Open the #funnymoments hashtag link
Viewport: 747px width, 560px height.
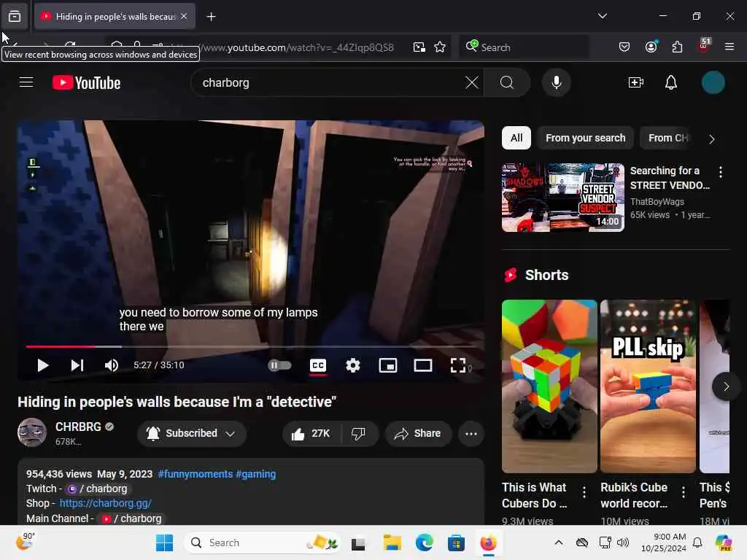[196, 474]
